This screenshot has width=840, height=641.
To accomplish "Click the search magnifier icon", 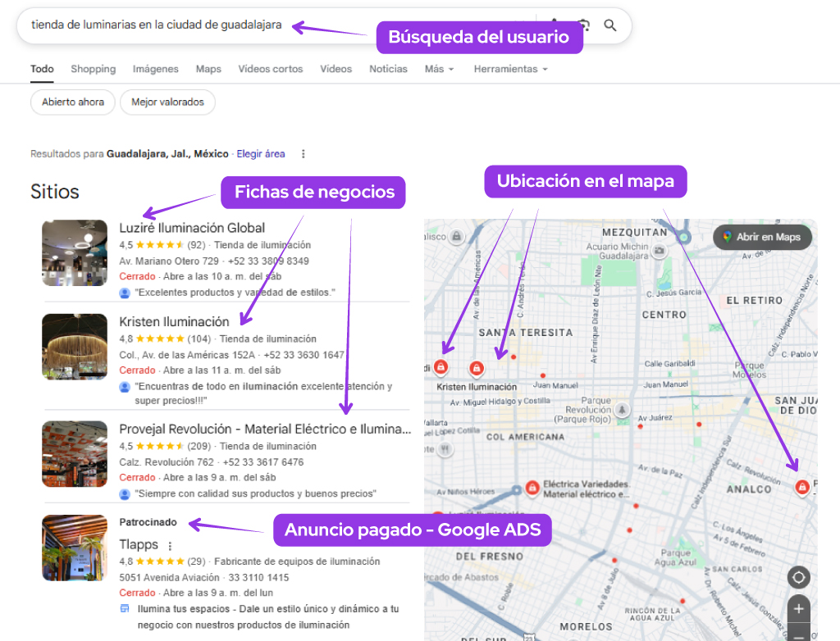I will tap(610, 25).
